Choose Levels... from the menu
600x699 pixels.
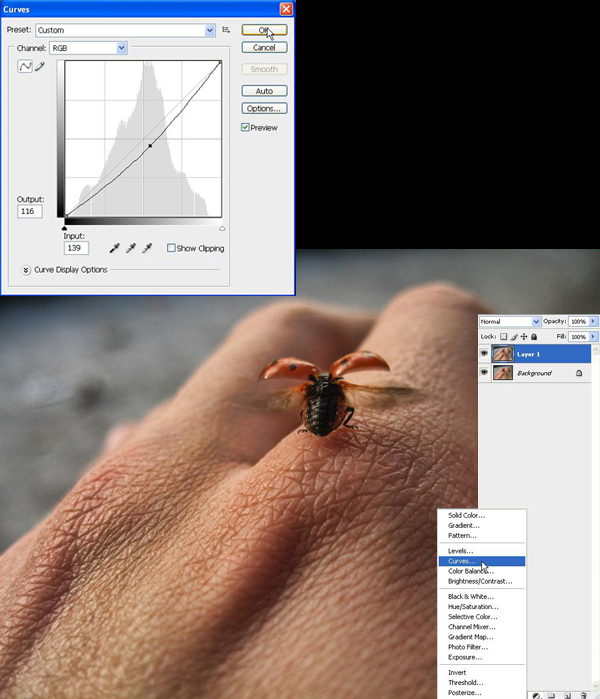[460, 551]
